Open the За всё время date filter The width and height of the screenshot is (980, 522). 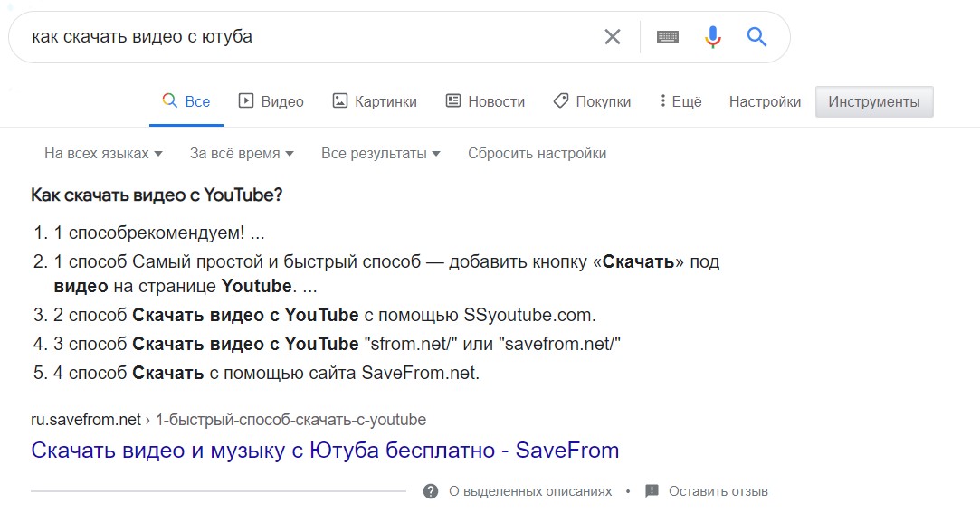pyautogui.click(x=242, y=154)
